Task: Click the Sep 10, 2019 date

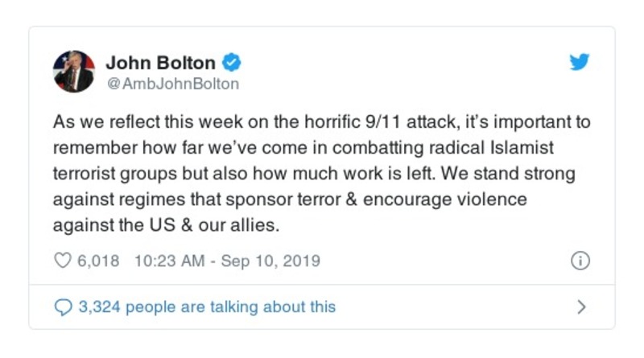Action: 272,261
